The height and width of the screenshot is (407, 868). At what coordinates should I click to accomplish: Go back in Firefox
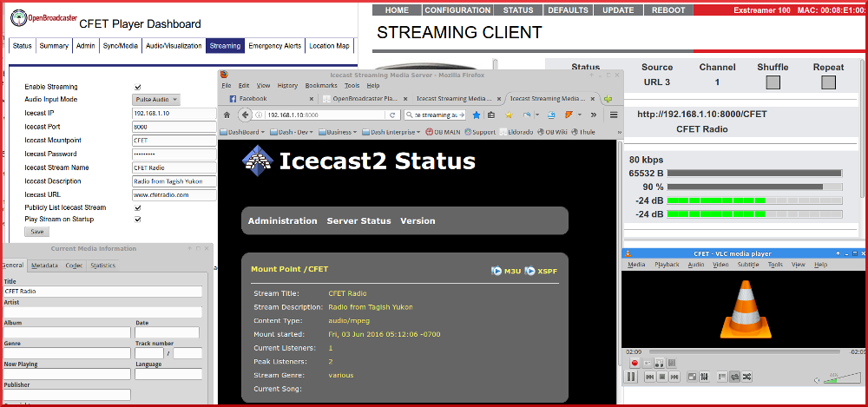(x=246, y=115)
